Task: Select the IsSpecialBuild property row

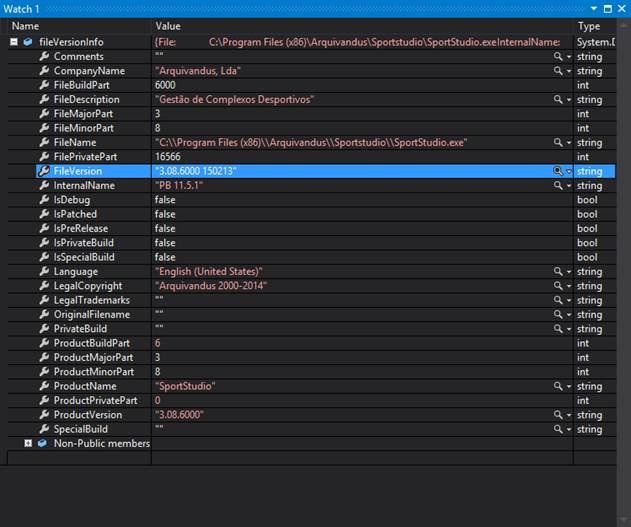Action: click(312, 257)
